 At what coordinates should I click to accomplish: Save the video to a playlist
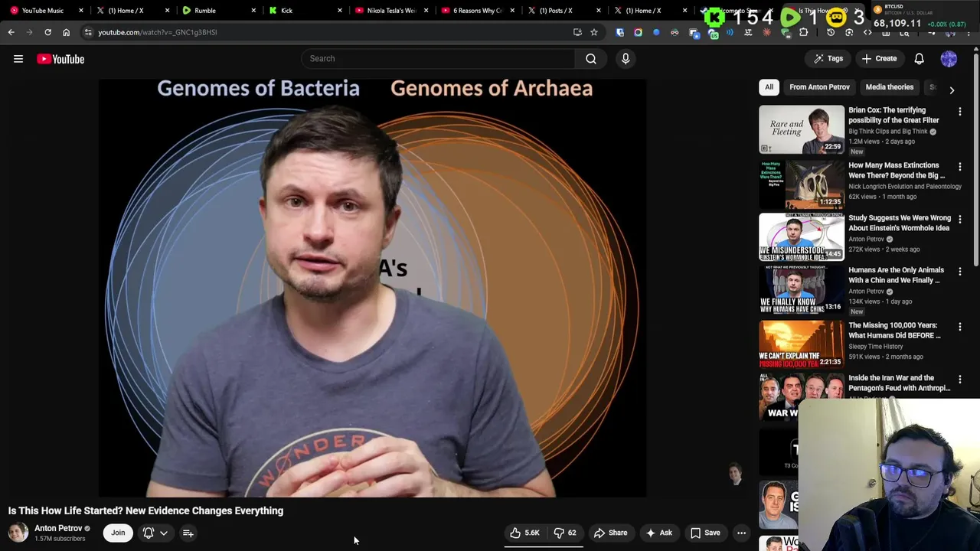tap(705, 533)
